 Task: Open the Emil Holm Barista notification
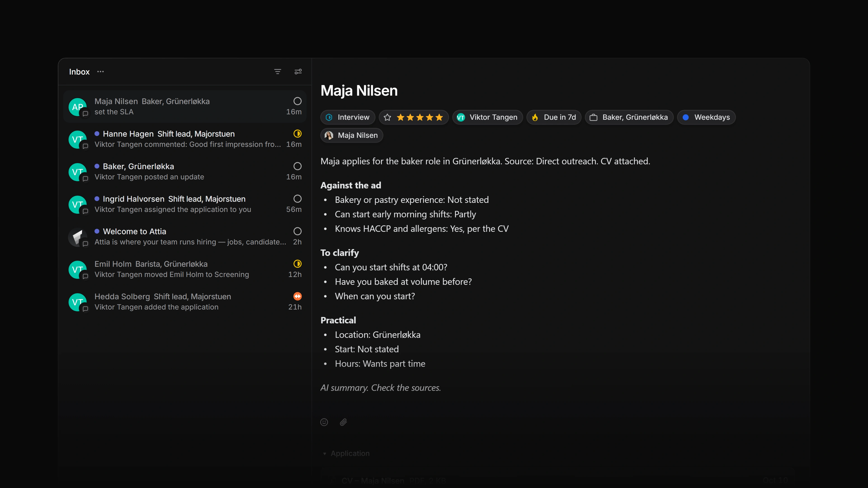(185, 269)
